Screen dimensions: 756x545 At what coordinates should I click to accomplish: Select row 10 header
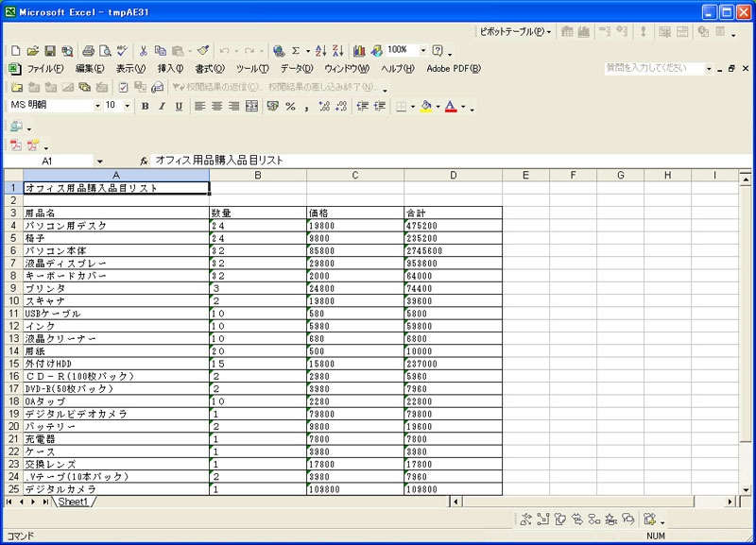click(x=13, y=300)
